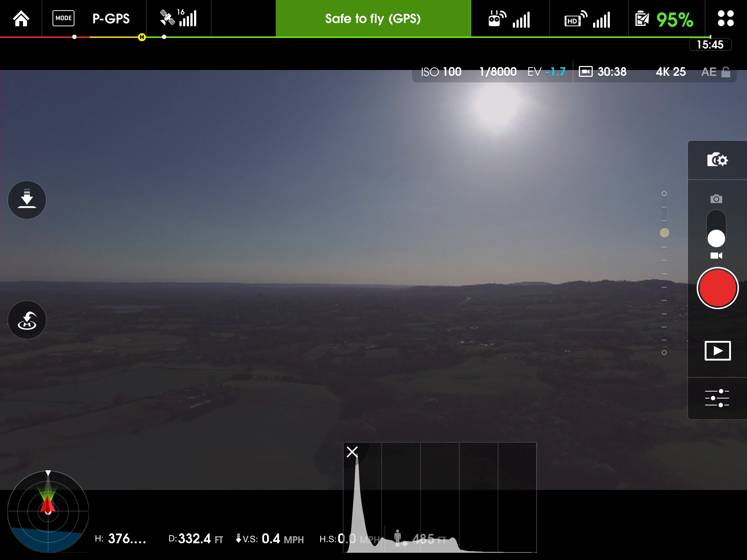Tap the 1/8000 shutter speed value
The height and width of the screenshot is (560, 747).
(498, 72)
